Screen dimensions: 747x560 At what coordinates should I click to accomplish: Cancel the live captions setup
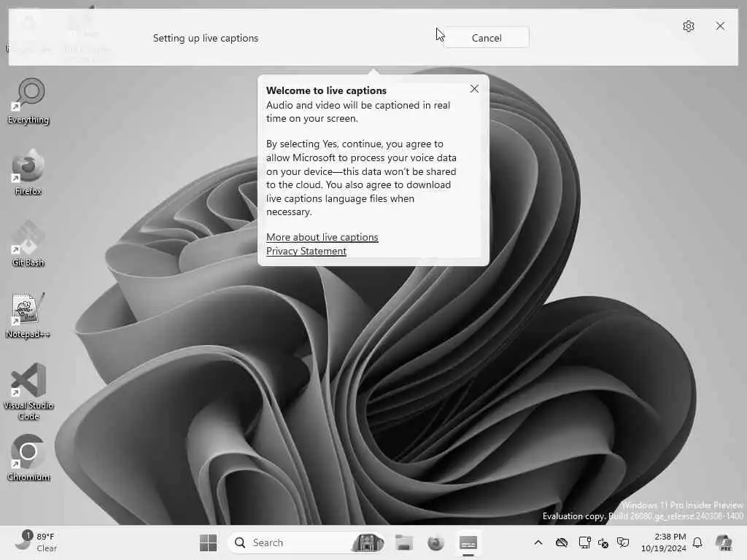[x=487, y=38]
